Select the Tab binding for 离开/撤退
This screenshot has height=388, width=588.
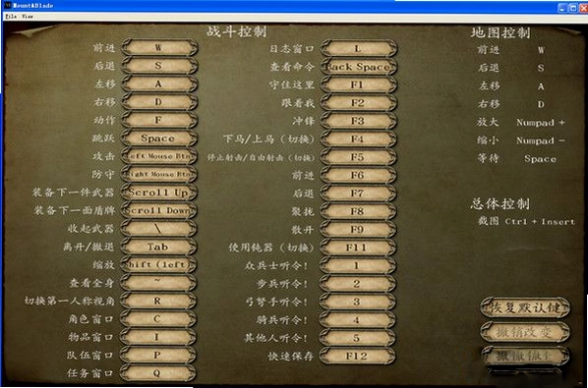pyautogui.click(x=158, y=247)
